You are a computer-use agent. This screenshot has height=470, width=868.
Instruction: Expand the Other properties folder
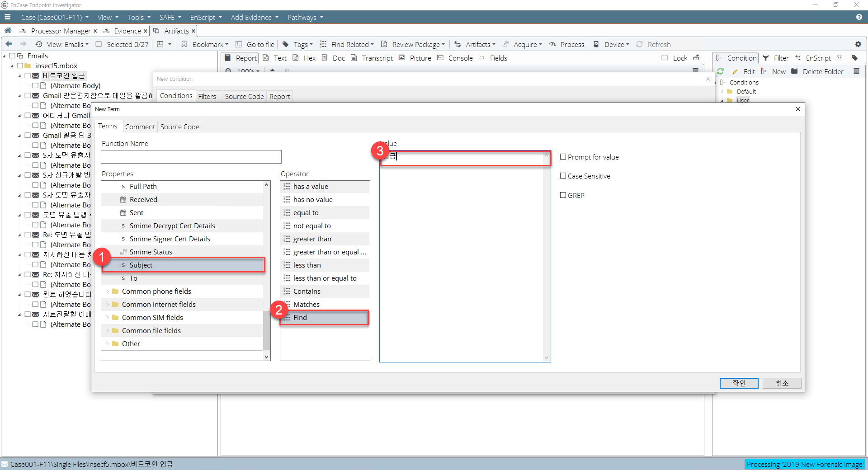[108, 344]
